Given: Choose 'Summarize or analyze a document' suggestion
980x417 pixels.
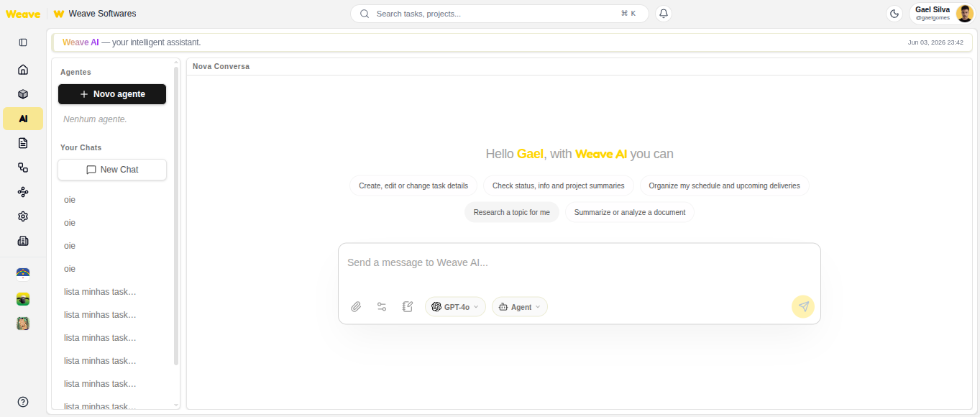Looking at the screenshot, I should (630, 212).
